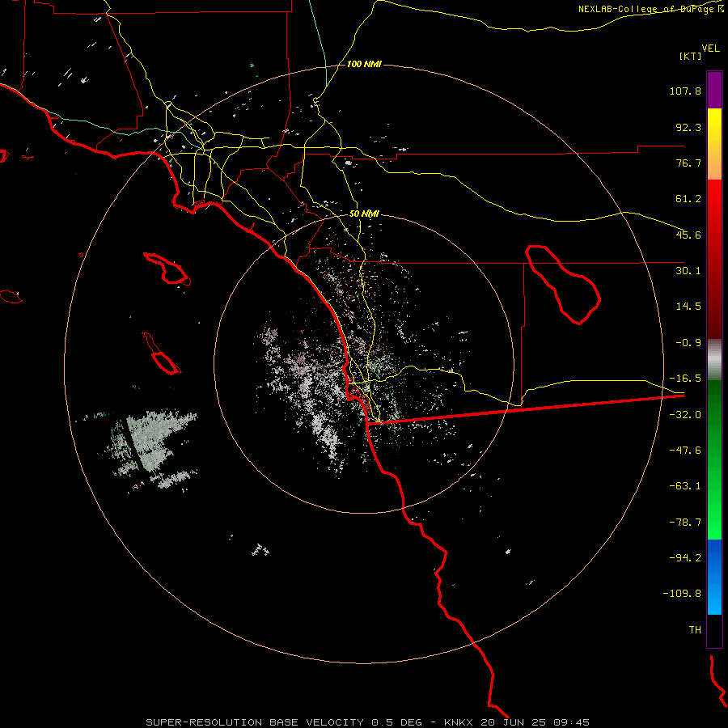The image size is (728, 728).
Task: Click the -63.1 velocity scale value
Action: tap(685, 486)
